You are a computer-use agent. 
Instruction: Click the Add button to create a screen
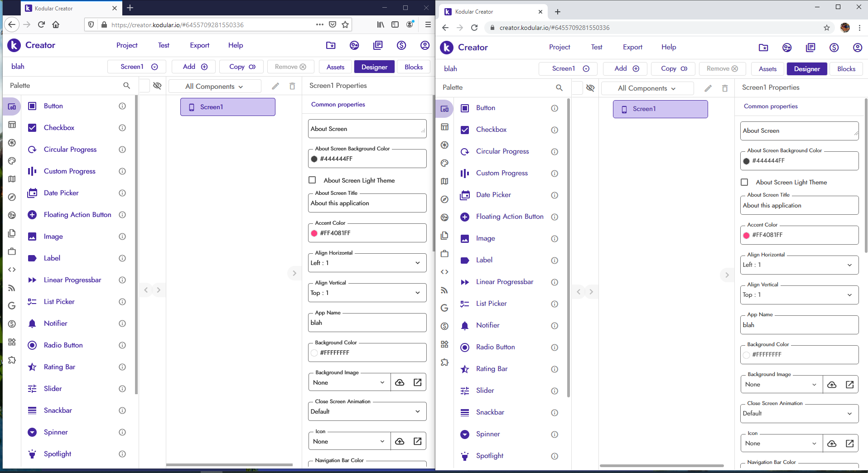(x=193, y=67)
